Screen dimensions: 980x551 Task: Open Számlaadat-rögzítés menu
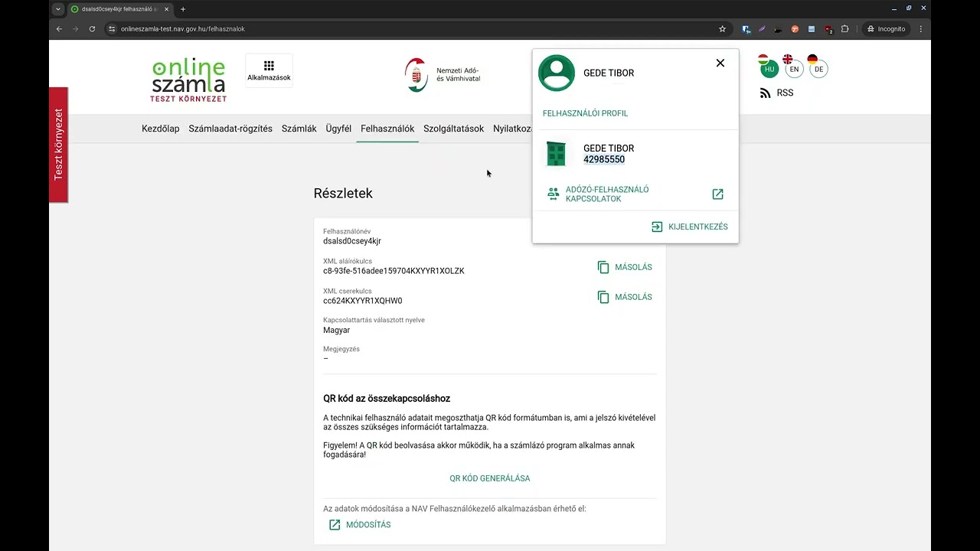230,129
